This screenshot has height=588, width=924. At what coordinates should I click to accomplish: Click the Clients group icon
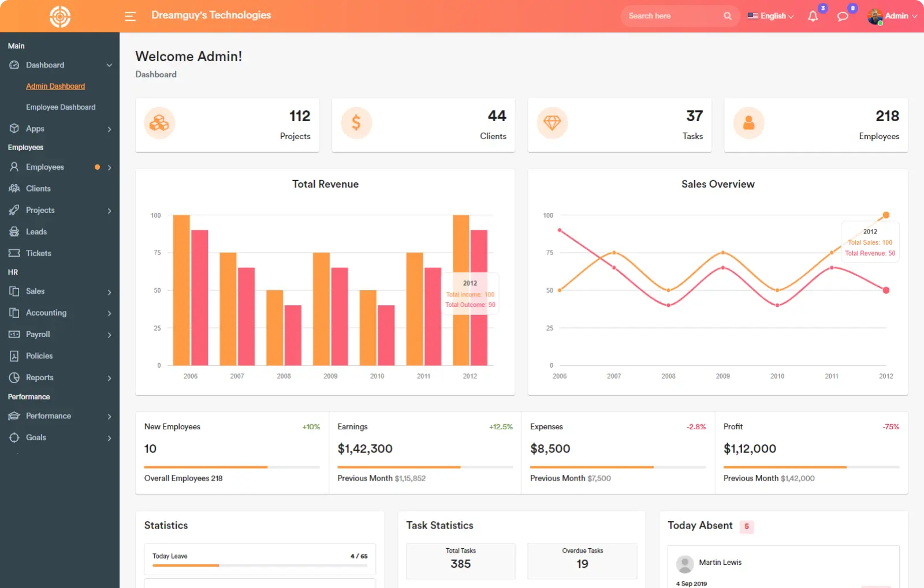coord(14,188)
